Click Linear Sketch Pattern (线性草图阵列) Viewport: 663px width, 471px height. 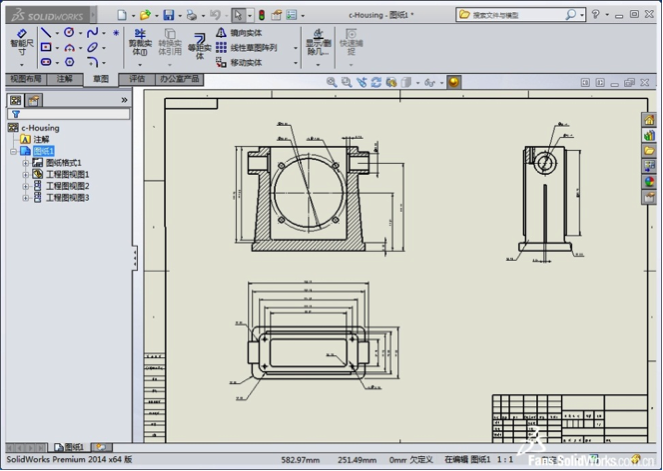click(x=252, y=47)
